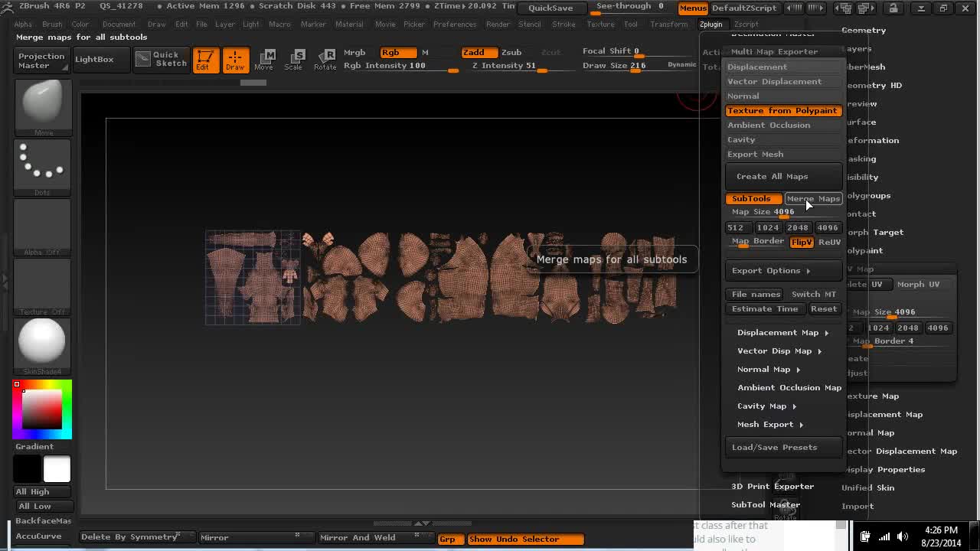Toggle Normal map option
The image size is (980, 551).
[x=783, y=96]
